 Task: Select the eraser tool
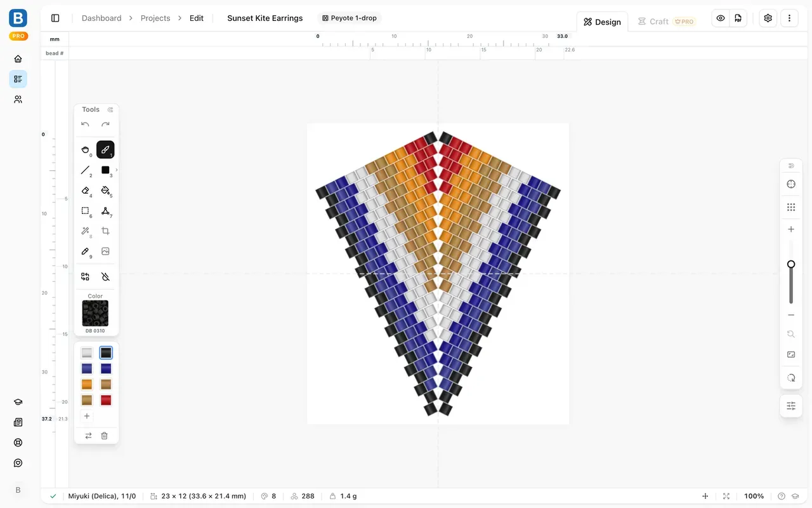[x=86, y=190]
